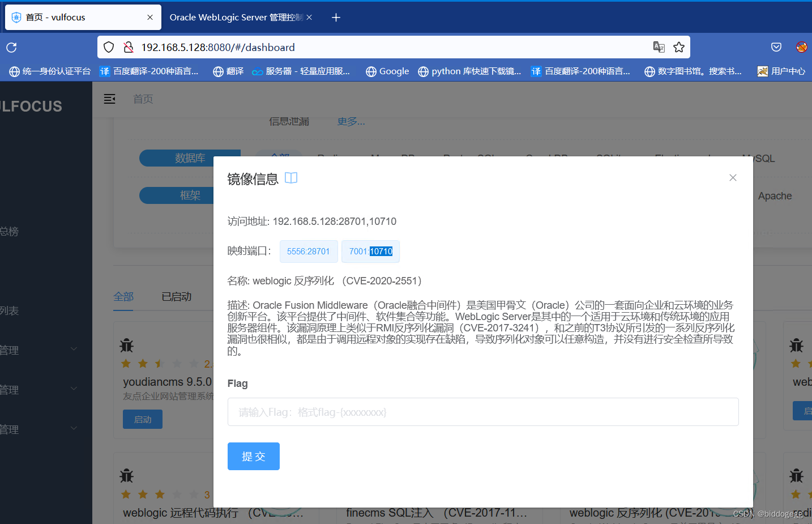Viewport: 812px width, 524px height.
Task: Switch to the 首页 - vulfocus tab
Action: [x=83, y=18]
